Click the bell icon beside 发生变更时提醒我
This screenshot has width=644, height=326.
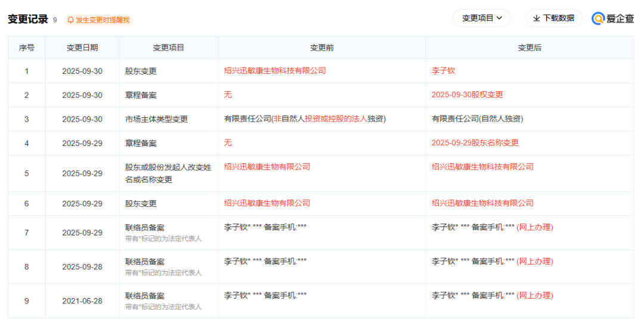coord(71,20)
